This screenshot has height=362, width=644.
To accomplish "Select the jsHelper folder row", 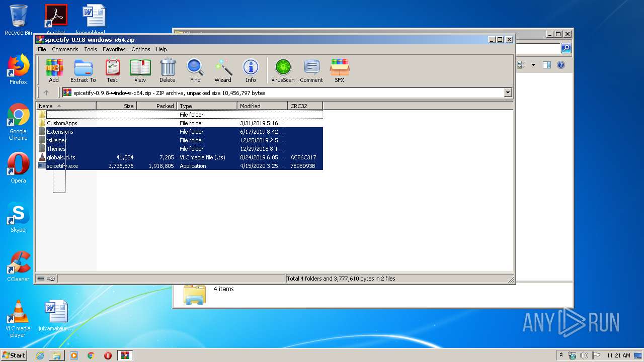I will 180,140.
